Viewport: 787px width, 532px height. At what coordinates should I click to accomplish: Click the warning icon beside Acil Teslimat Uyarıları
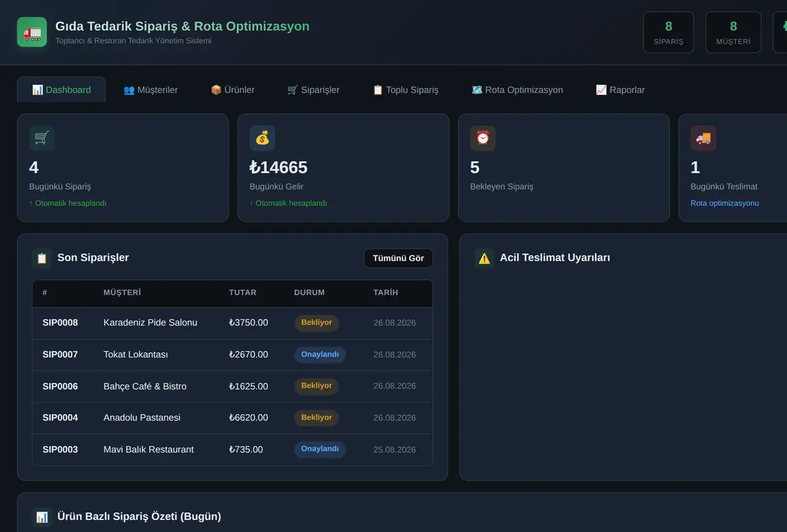pos(484,258)
